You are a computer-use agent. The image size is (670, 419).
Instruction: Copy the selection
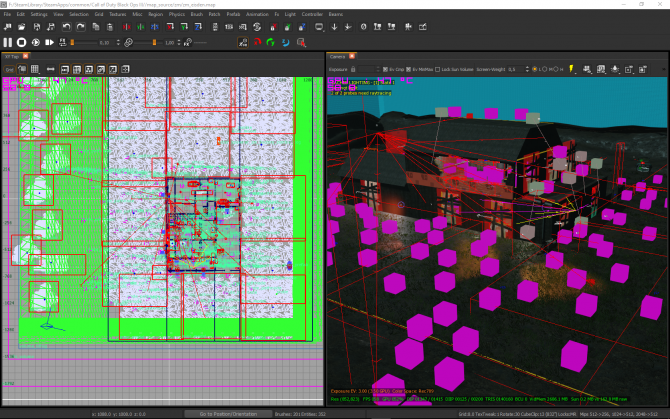pyautogui.click(x=96, y=27)
